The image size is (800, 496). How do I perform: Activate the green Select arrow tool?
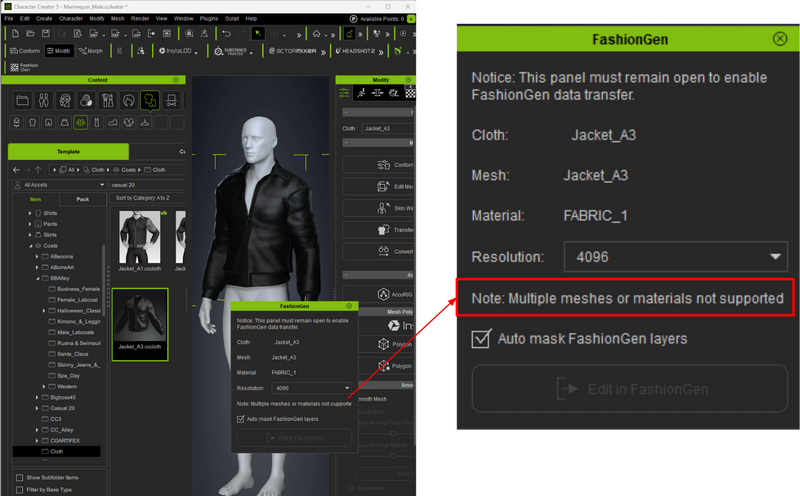(258, 34)
